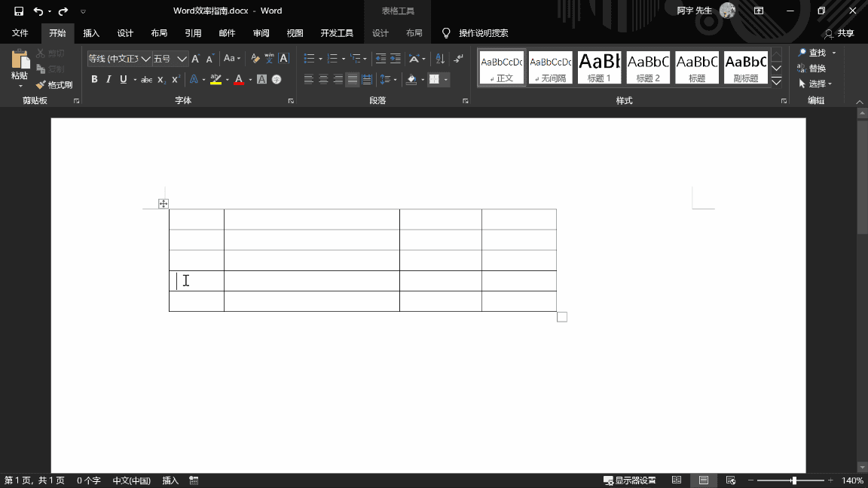Open the line spacing dropdown
This screenshot has height=488, width=868.
(389, 80)
